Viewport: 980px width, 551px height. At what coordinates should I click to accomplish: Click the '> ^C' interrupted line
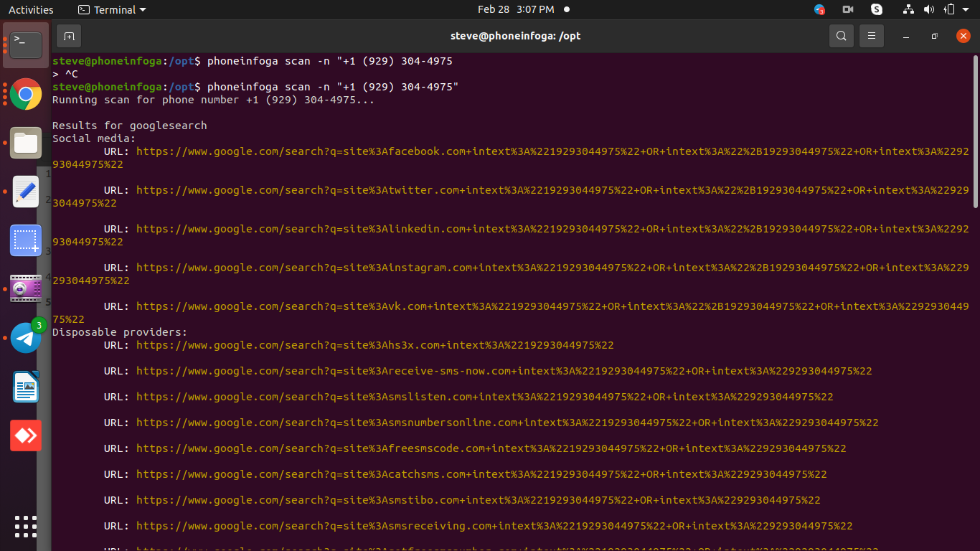click(x=65, y=74)
